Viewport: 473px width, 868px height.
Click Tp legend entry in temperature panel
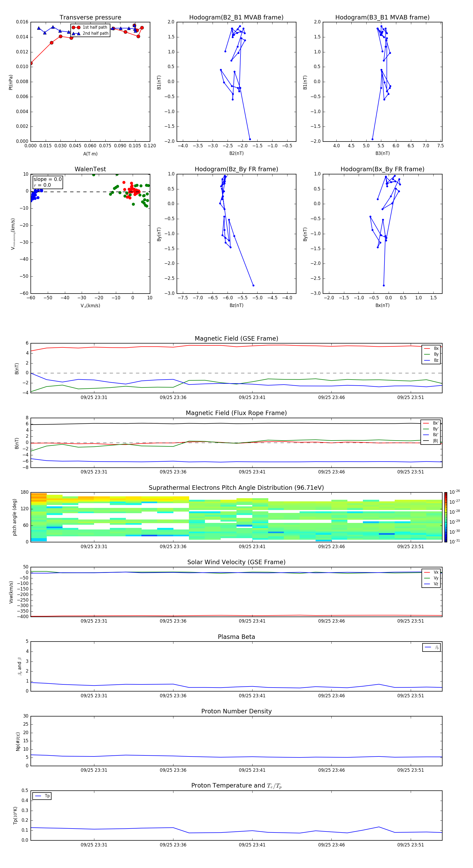click(42, 796)
